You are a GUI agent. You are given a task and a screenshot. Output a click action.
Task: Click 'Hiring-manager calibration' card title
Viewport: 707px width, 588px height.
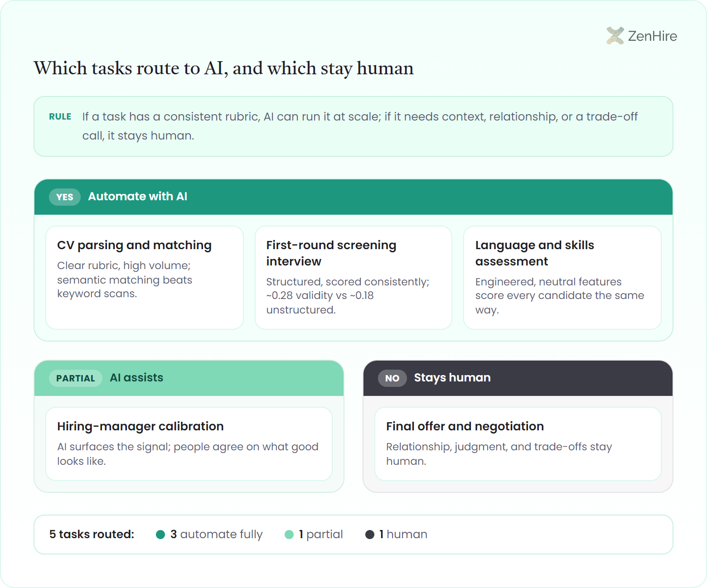140,426
